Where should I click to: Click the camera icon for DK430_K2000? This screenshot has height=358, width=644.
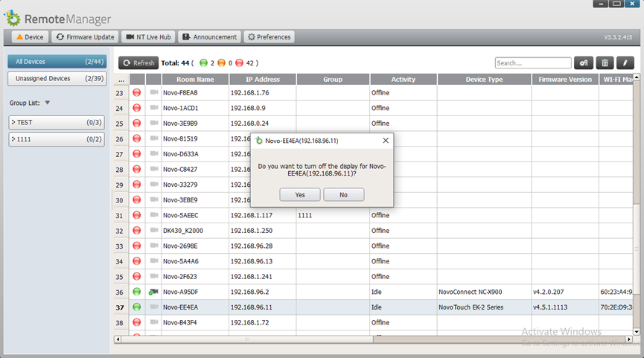point(154,230)
